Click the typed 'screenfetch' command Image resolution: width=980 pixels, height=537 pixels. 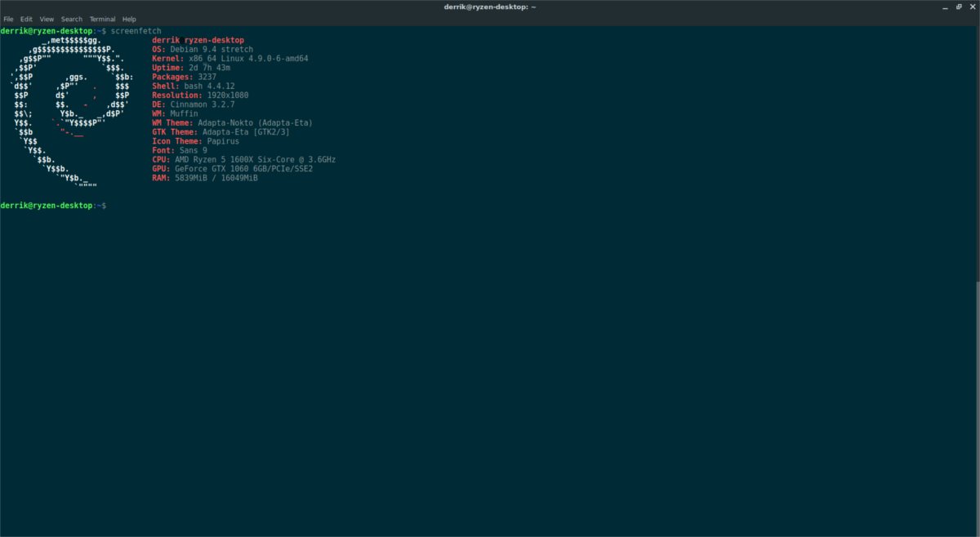136,30
